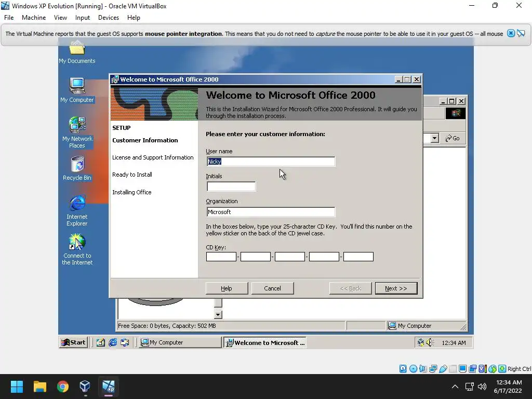The width and height of the screenshot is (532, 399).
Task: Click Next >> to continue setup
Action: pos(396,288)
